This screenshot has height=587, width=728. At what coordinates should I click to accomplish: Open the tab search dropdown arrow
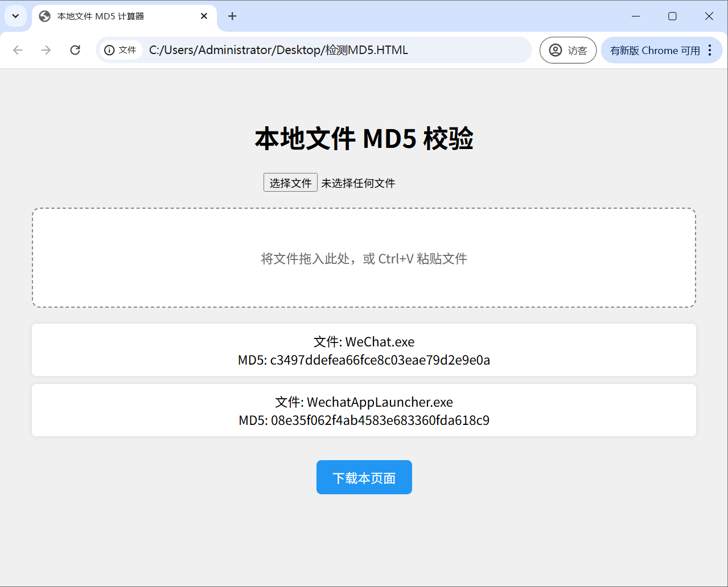(x=16, y=16)
